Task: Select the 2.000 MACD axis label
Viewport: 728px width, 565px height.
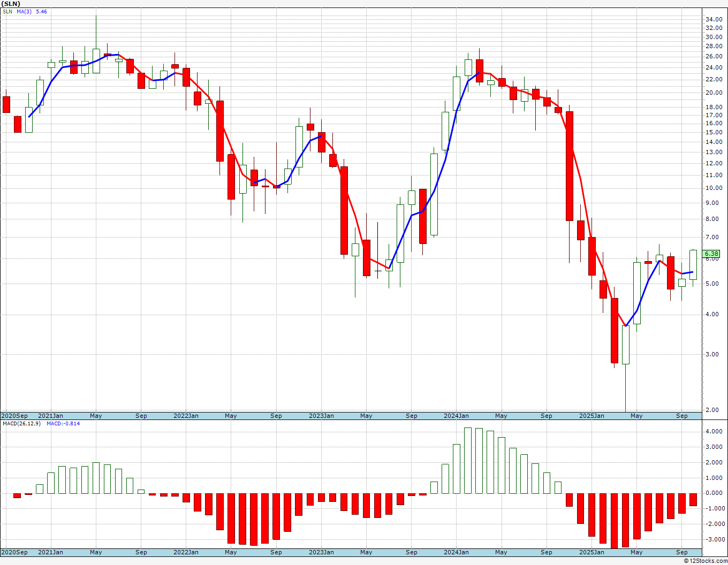Action: point(715,463)
